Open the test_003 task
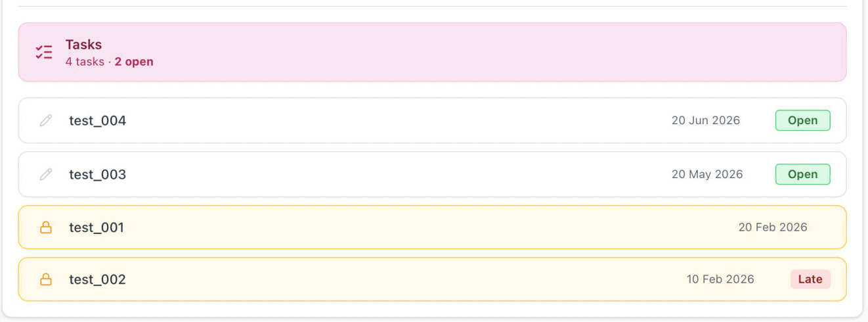The height and width of the screenshot is (322, 868). [x=98, y=175]
